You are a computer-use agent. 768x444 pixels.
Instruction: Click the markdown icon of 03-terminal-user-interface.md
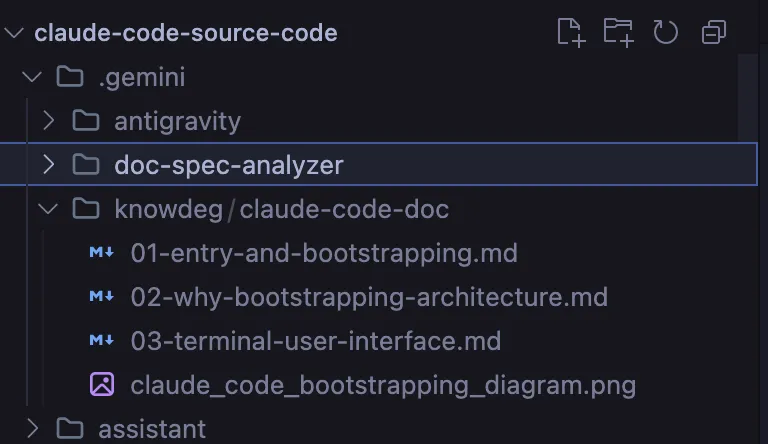[x=102, y=341]
